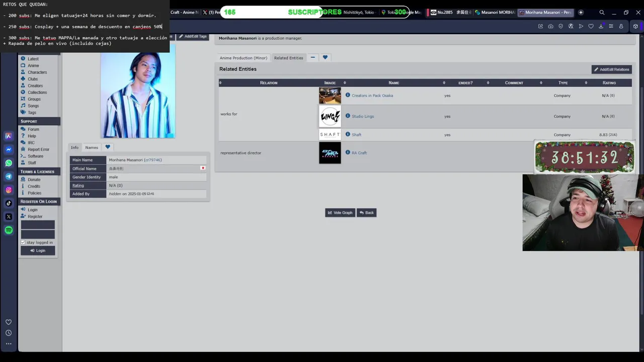The width and height of the screenshot is (644, 362).
Task: Open Characters in the left navigation
Action: 37,72
